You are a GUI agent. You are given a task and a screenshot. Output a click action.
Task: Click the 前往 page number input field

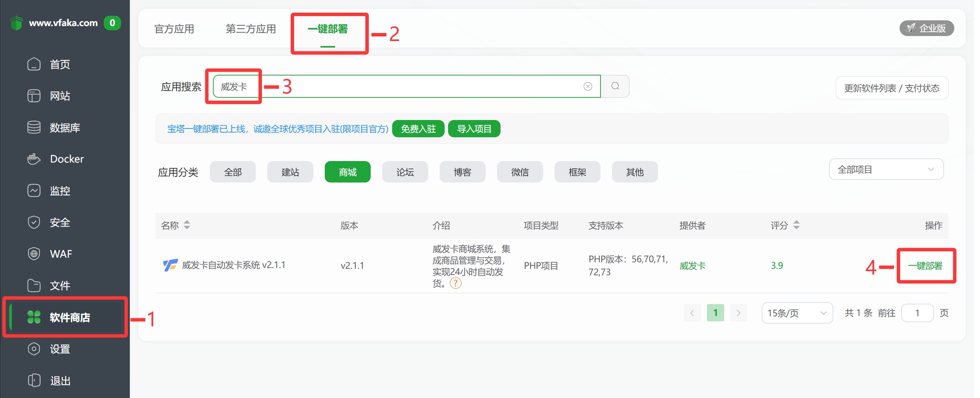click(x=917, y=312)
